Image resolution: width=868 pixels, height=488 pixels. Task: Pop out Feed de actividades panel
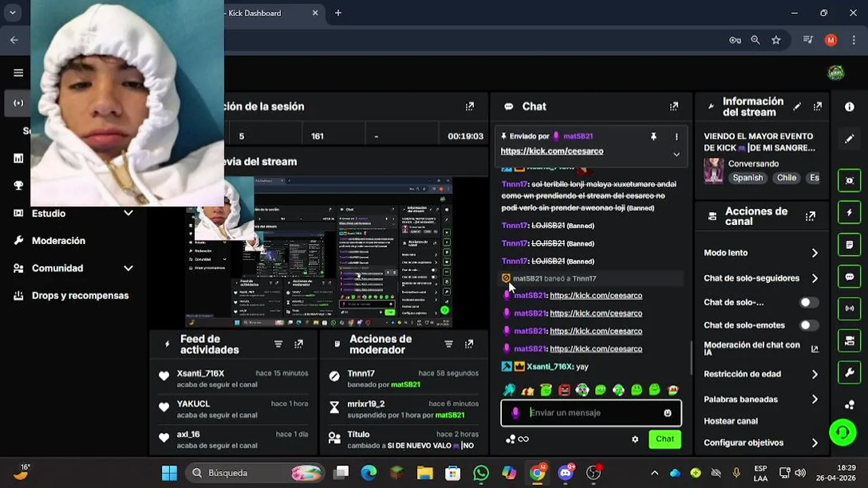(x=298, y=344)
